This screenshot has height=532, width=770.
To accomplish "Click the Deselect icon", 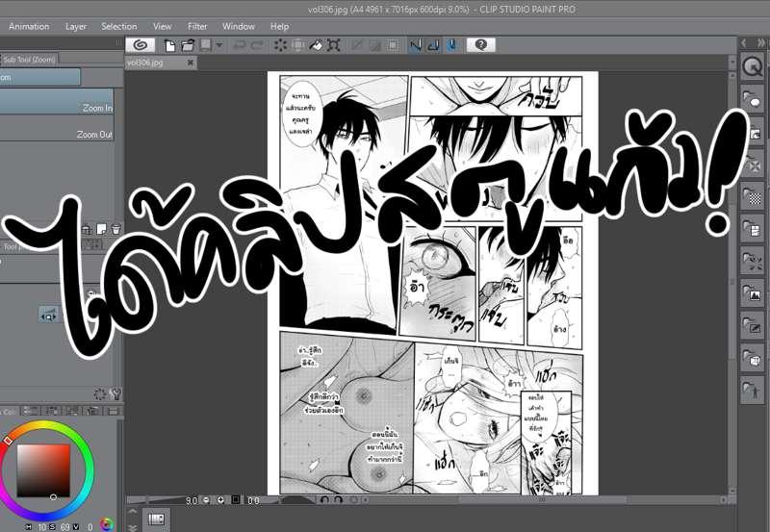I will tap(357, 45).
